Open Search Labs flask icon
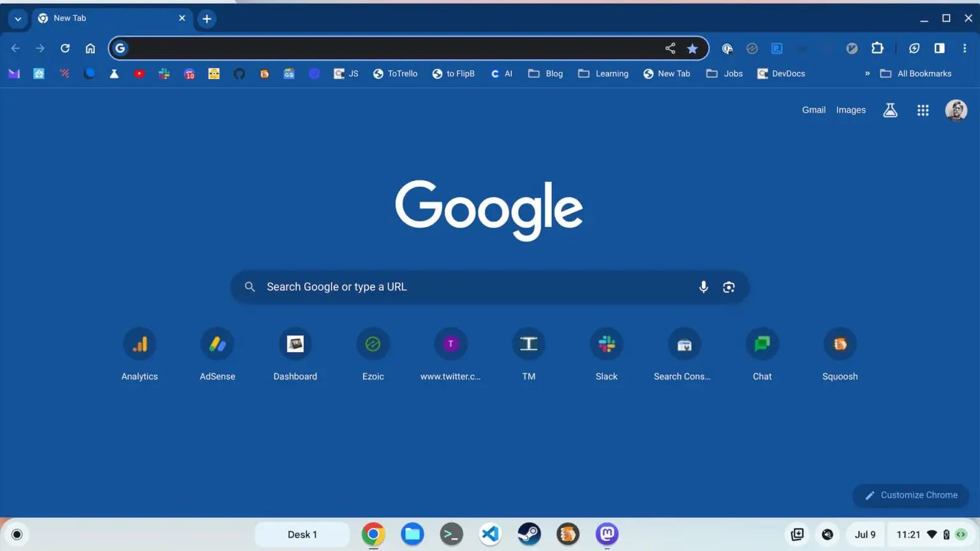Image resolution: width=980 pixels, height=551 pixels. 890,110
